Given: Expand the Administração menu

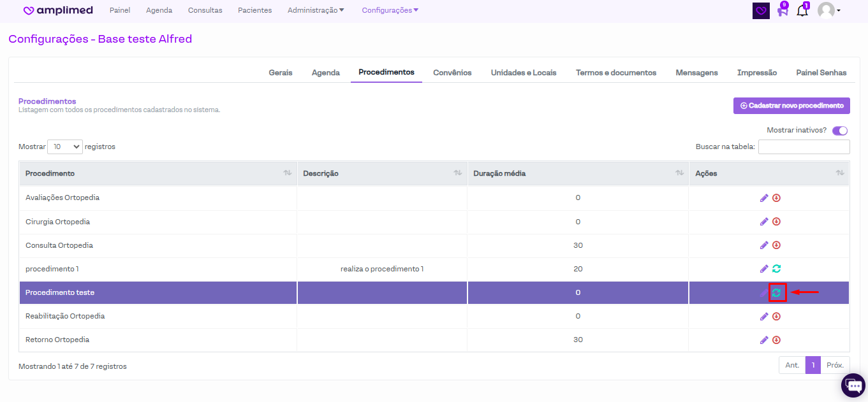Looking at the screenshot, I should (316, 10).
